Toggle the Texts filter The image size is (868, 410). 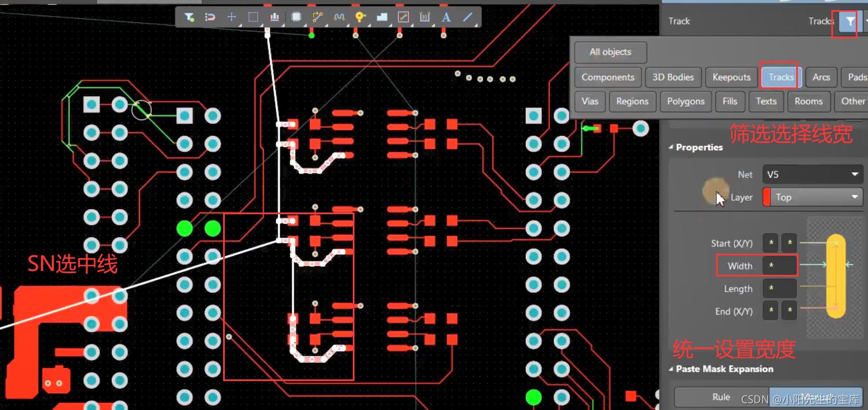[x=766, y=101]
